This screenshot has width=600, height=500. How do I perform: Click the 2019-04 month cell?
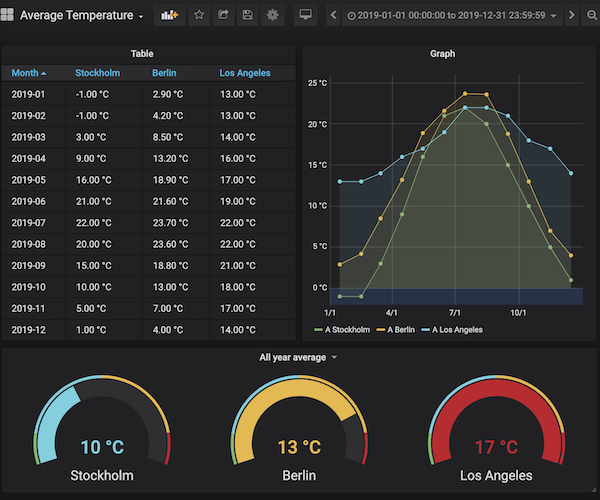tap(28, 158)
